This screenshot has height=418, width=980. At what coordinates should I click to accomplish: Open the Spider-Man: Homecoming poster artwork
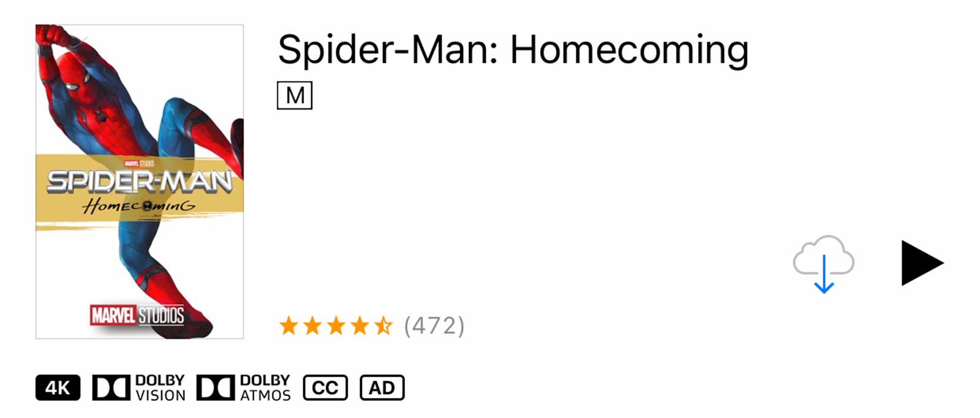point(140,182)
